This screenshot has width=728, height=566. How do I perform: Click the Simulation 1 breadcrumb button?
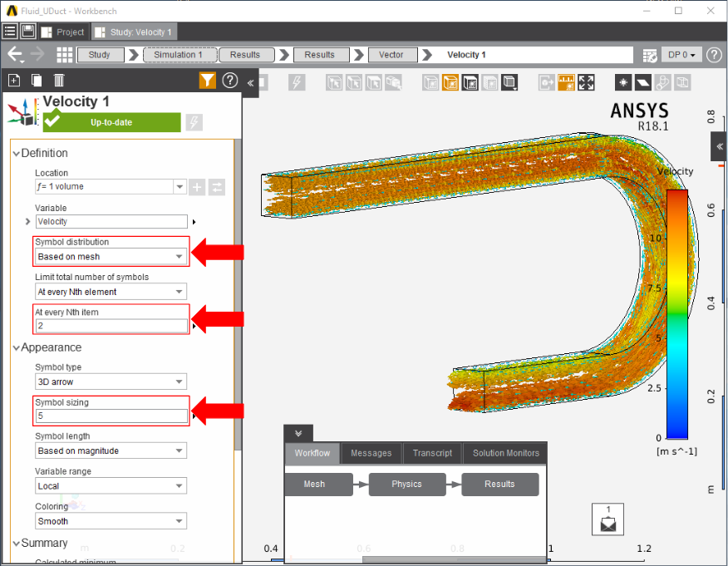point(180,55)
